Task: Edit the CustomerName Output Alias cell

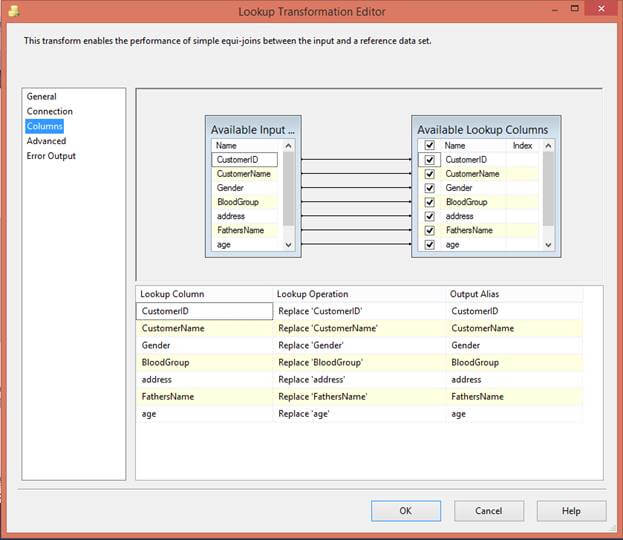Action: 515,328
